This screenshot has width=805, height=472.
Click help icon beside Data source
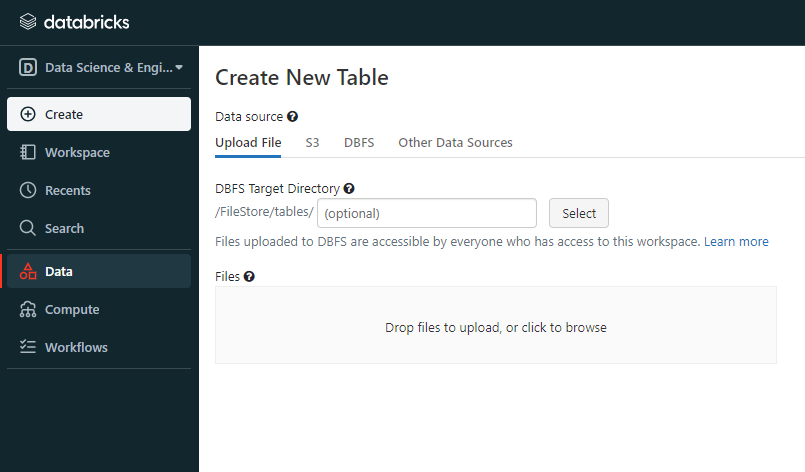pos(293,117)
